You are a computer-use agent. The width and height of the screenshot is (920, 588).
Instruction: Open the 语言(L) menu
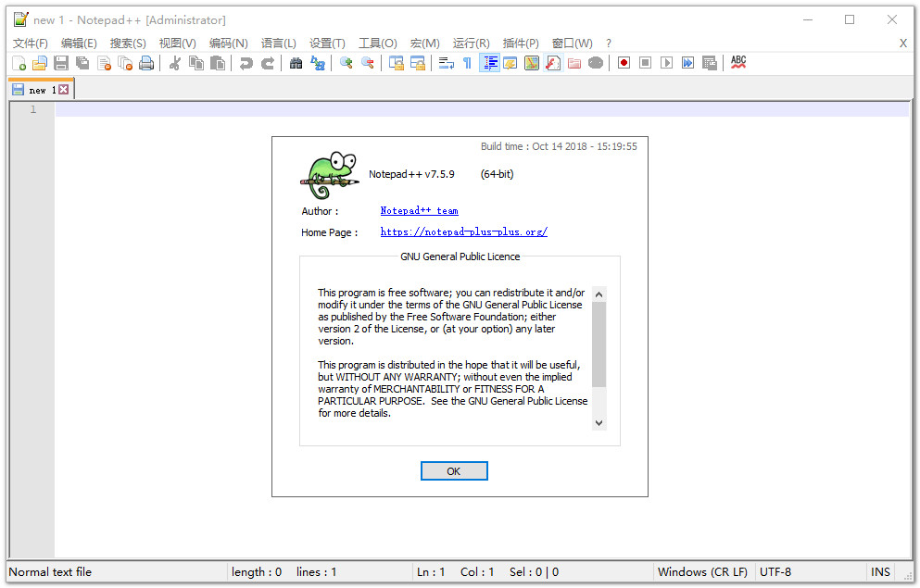pos(279,44)
